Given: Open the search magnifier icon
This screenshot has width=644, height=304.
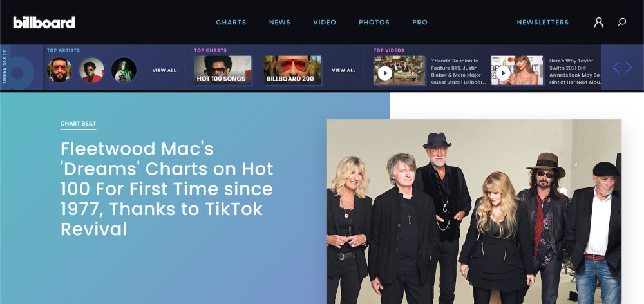Looking at the screenshot, I should pos(621,22).
